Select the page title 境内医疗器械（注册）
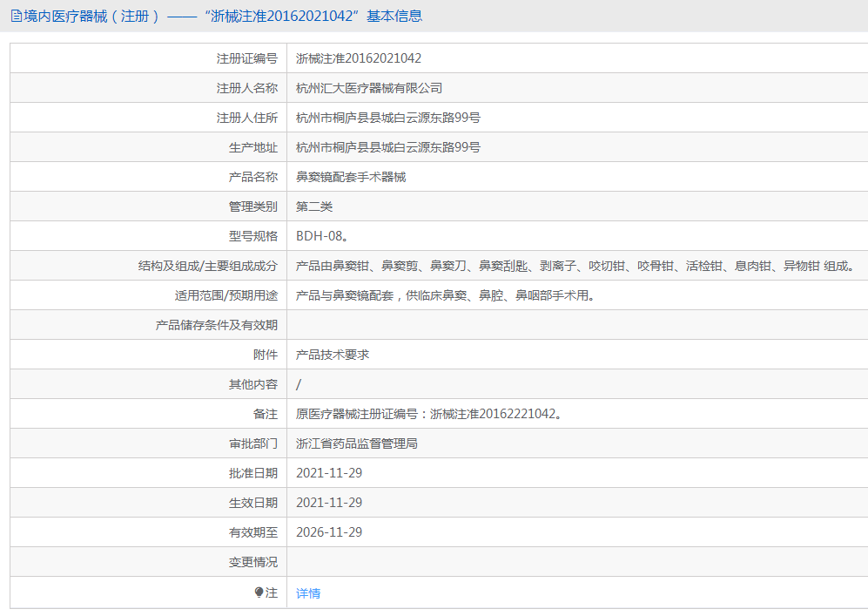 (x=92, y=16)
